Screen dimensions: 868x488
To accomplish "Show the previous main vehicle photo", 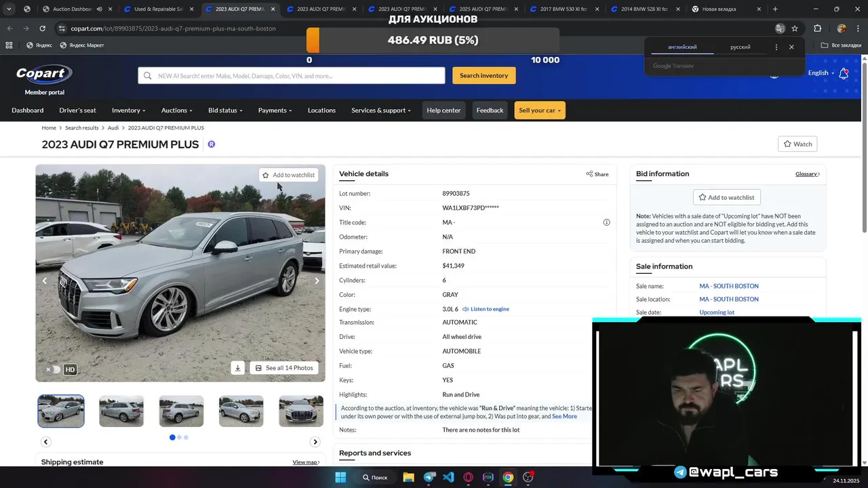I will click(45, 281).
